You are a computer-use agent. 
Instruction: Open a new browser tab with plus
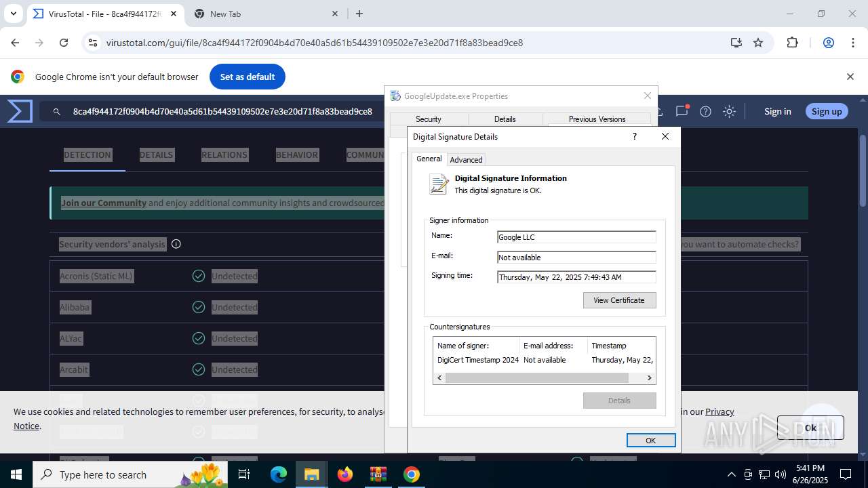[359, 14]
